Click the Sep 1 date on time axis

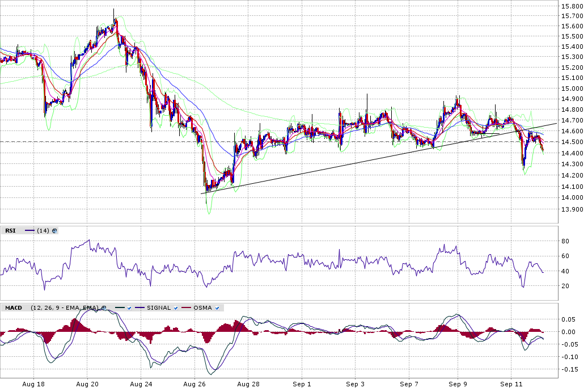click(302, 384)
